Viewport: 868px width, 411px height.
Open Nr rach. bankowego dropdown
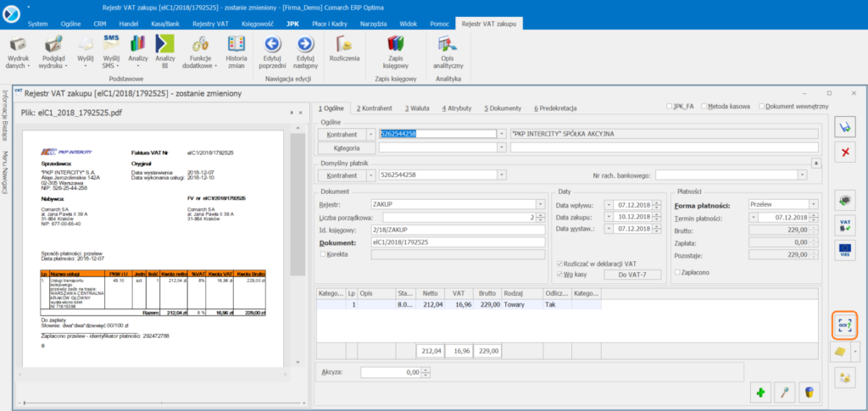click(802, 175)
